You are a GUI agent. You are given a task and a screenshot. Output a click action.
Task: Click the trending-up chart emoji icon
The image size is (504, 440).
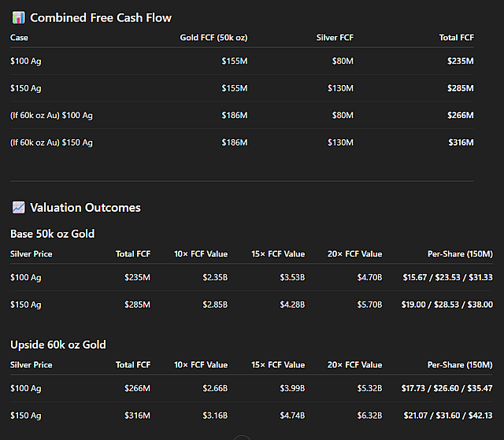(18, 208)
